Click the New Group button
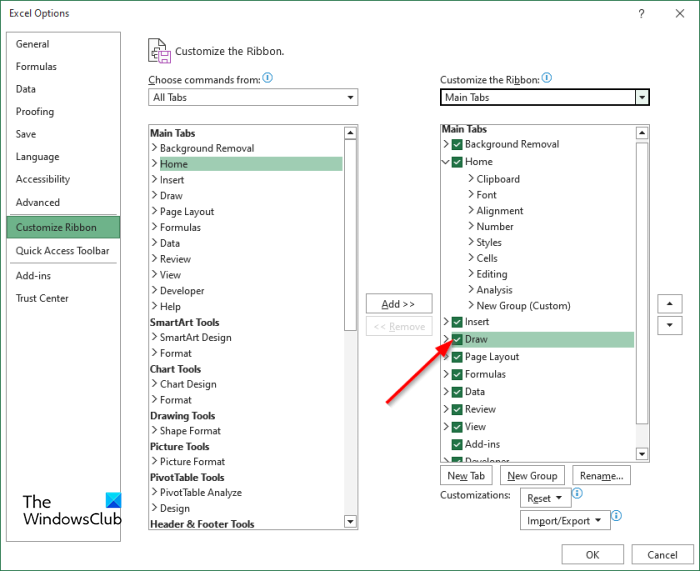700x571 pixels. click(x=532, y=476)
